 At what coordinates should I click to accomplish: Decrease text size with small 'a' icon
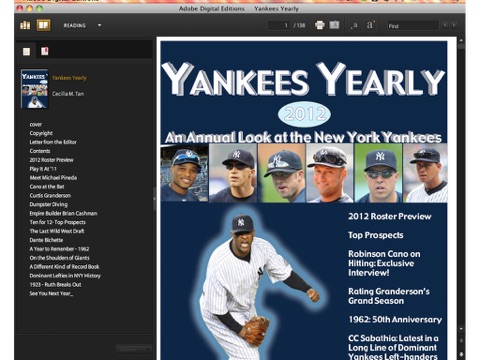pos(354,25)
